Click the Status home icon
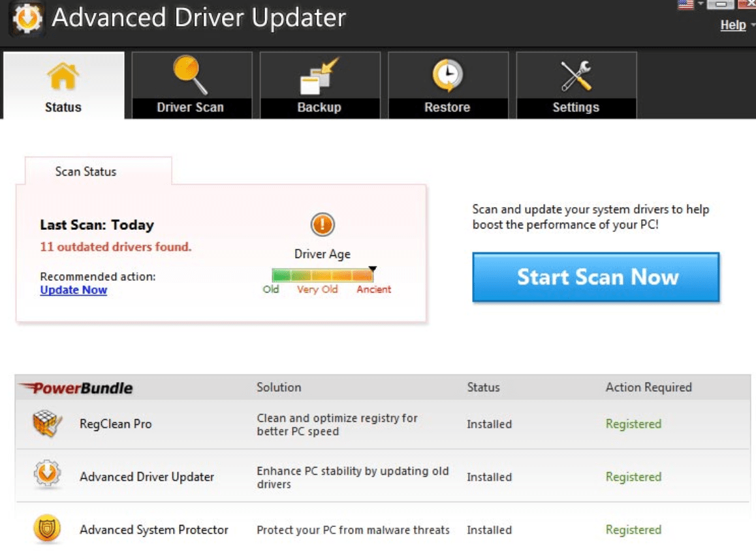 (63, 76)
